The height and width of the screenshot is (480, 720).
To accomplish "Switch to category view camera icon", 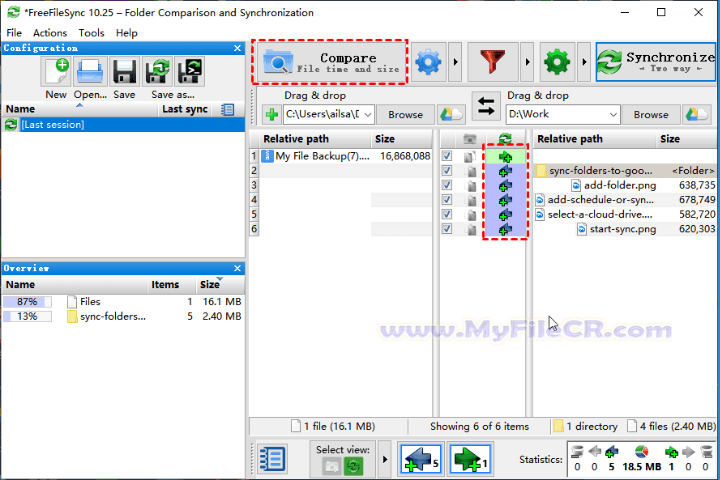I will click(x=331, y=467).
